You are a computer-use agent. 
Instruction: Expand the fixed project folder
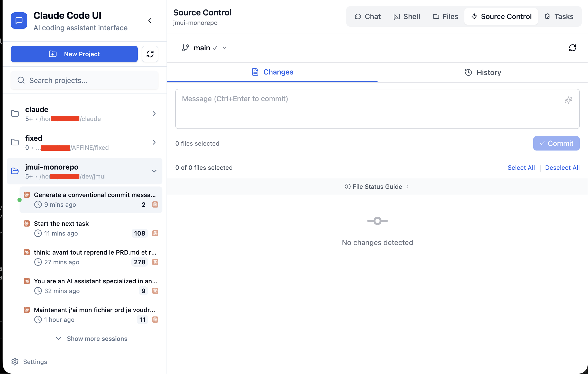(154, 142)
